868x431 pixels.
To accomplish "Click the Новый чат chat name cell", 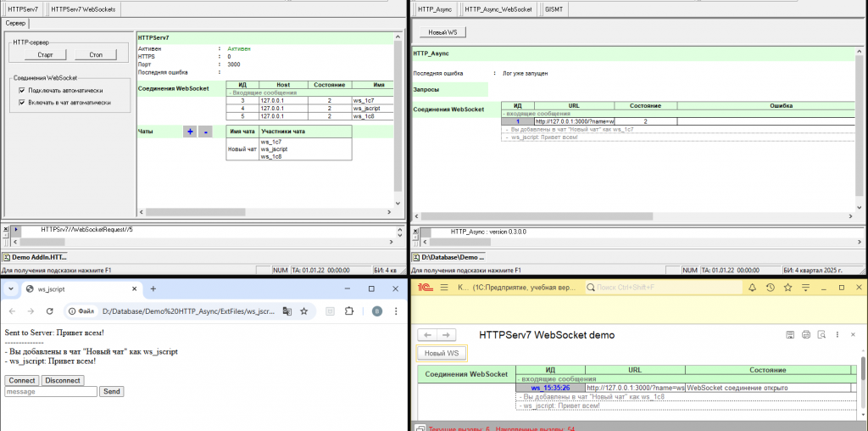I will tap(242, 149).
